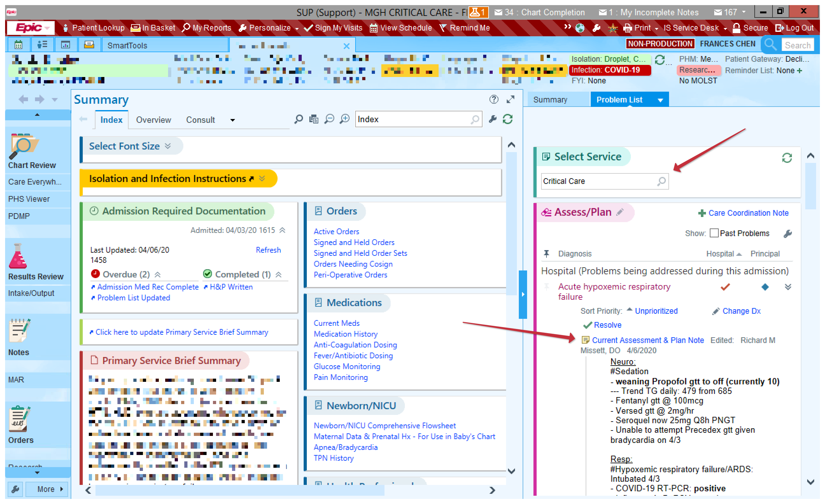Toggle hospital problem checkmark
The image size is (825, 504).
(725, 287)
